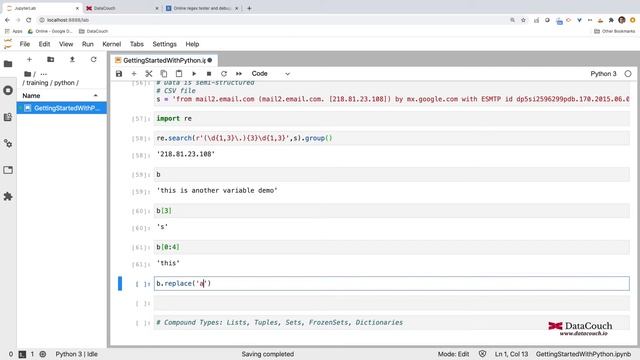Click the re.search code cell
The width and height of the screenshot is (640, 360).
(391, 138)
